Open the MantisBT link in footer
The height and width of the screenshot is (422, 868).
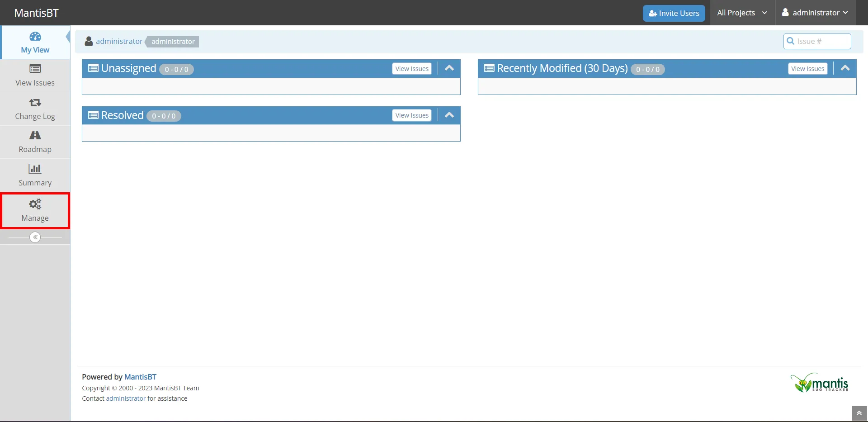140,377
